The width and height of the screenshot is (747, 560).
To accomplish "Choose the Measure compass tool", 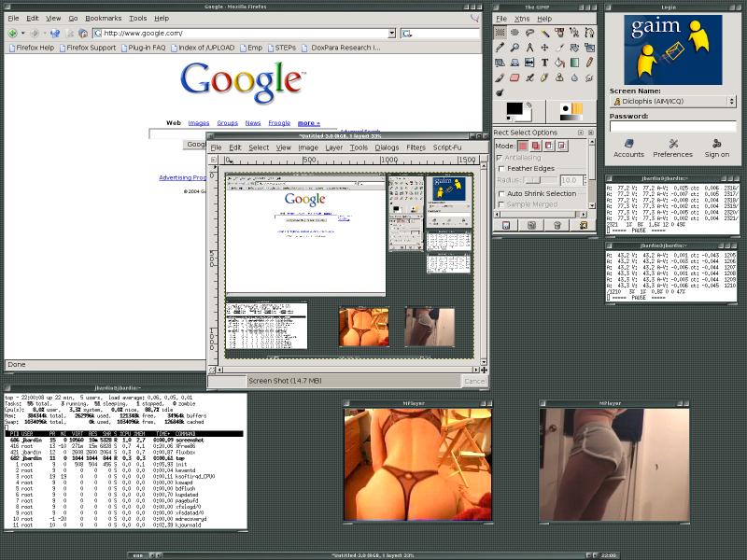I will click(x=529, y=48).
